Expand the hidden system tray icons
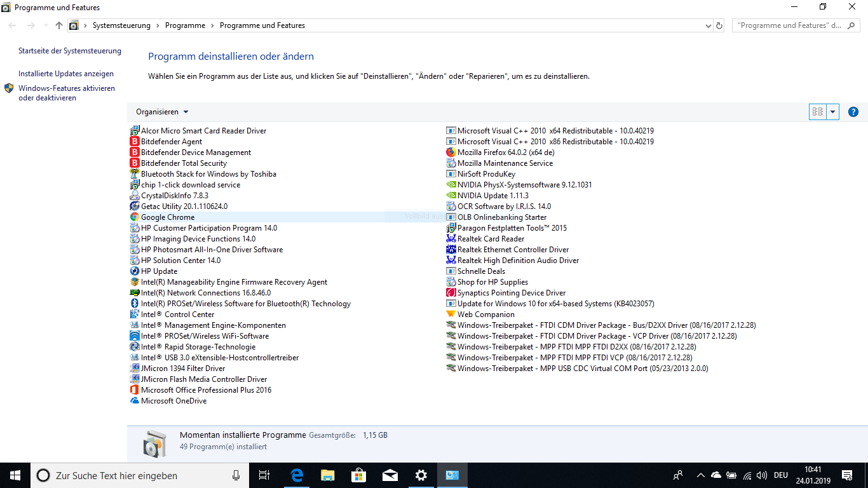Viewport: 868px width, 488px height. (701, 475)
